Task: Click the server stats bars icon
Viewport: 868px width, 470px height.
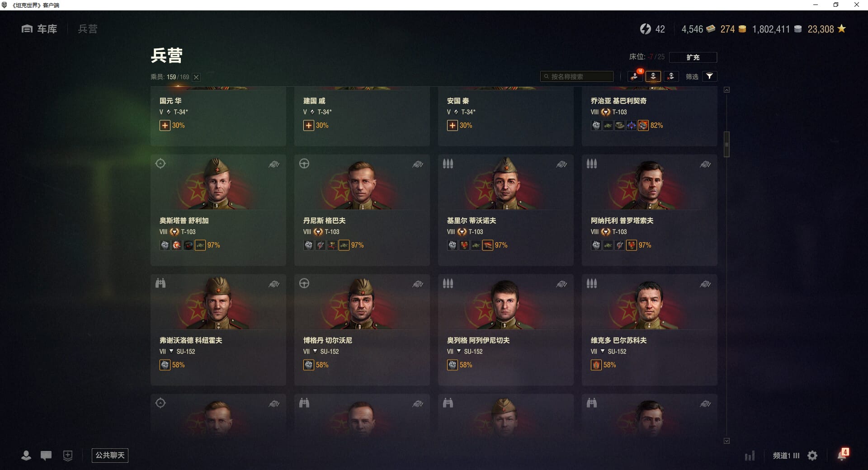Action: tap(750, 456)
